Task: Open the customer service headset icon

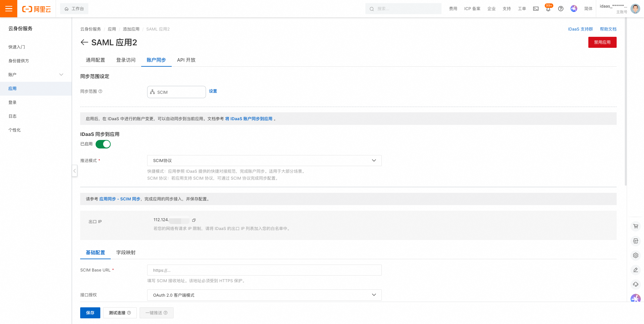Action: (x=636, y=284)
